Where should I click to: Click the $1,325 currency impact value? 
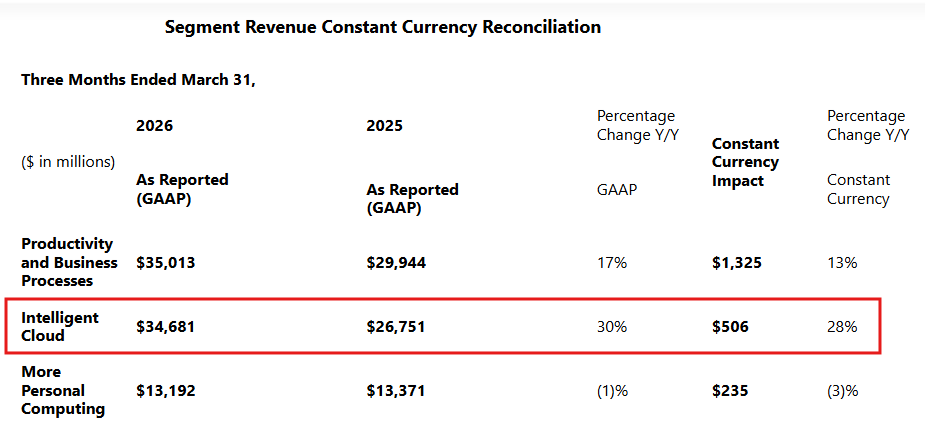(x=736, y=263)
